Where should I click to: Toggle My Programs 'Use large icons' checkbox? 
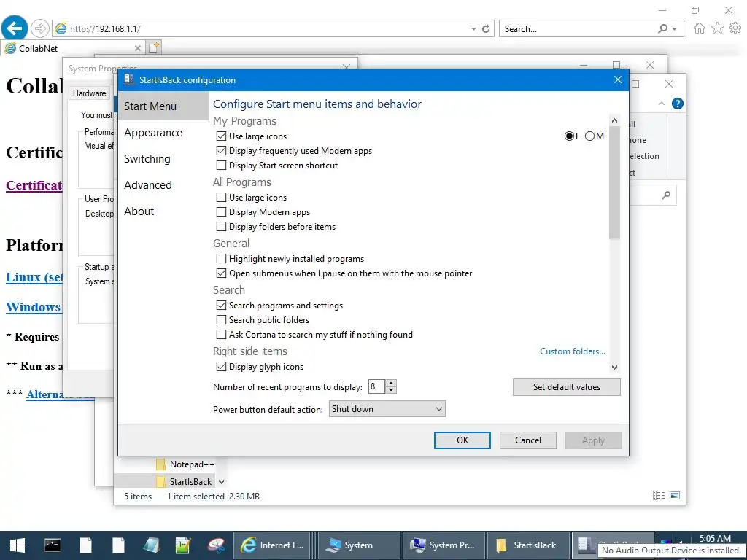(221, 136)
